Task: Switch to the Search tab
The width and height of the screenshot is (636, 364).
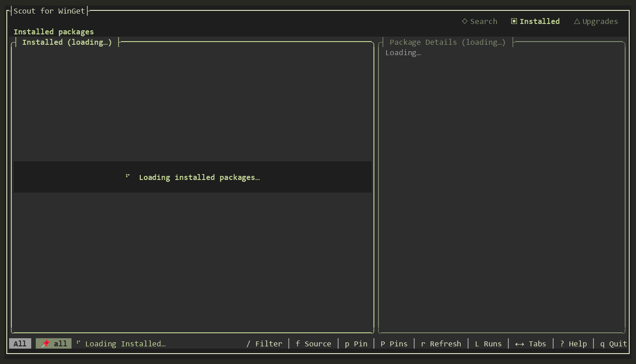Action: [x=479, y=21]
